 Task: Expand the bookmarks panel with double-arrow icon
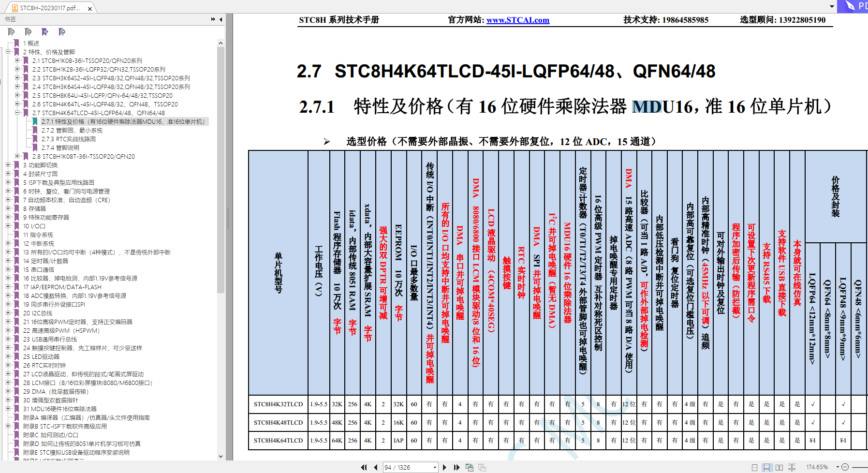(x=213, y=19)
